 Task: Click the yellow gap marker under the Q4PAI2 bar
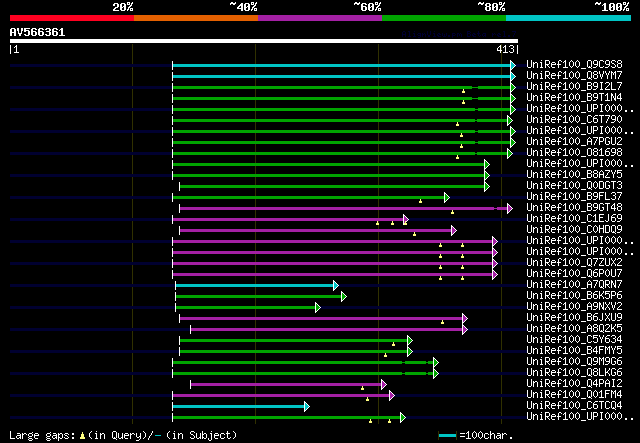click(x=362, y=388)
